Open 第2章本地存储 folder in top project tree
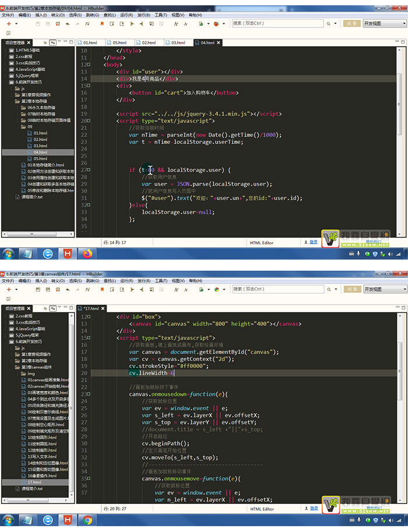 pyautogui.click(x=34, y=101)
